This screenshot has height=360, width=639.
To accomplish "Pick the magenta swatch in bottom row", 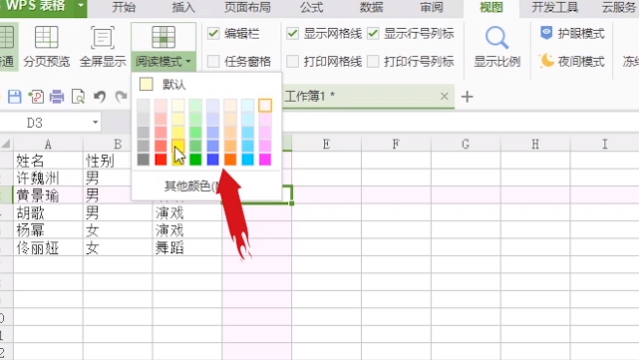I will coord(265,159).
